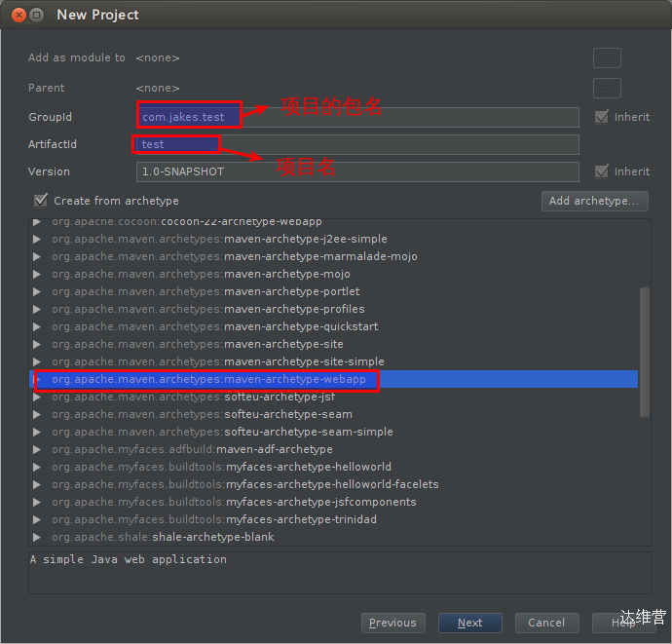Select the maven-archetype-site row
Image resolution: width=672 pixels, height=644 pixels.
(x=333, y=344)
